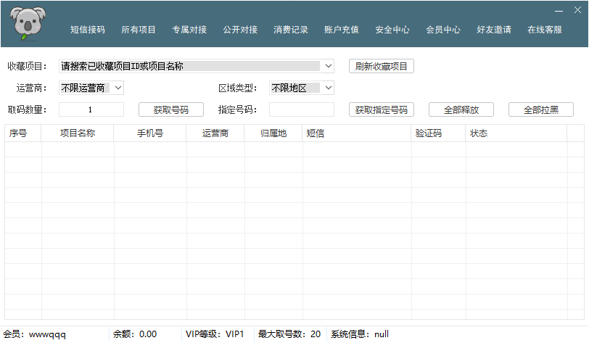Click the 指定号码 input field
The height and width of the screenshot is (364, 589).
[x=302, y=109]
